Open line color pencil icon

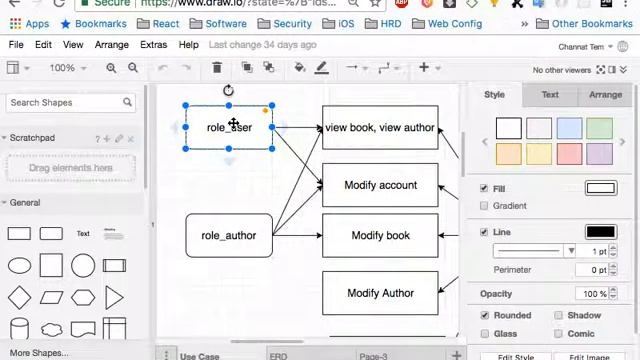coord(322,68)
